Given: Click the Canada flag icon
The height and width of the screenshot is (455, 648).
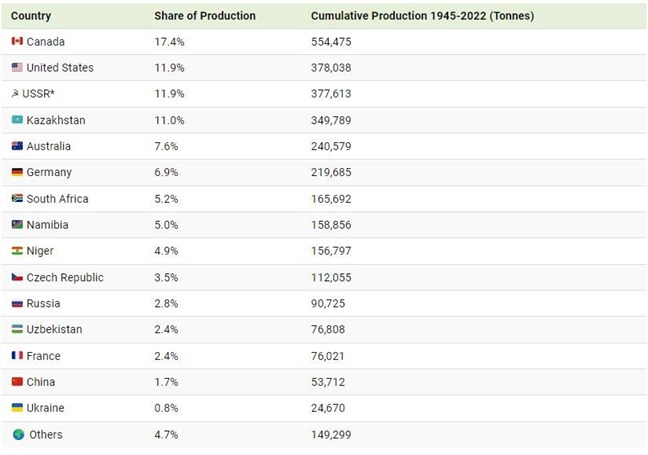Looking at the screenshot, I should click(x=17, y=41).
